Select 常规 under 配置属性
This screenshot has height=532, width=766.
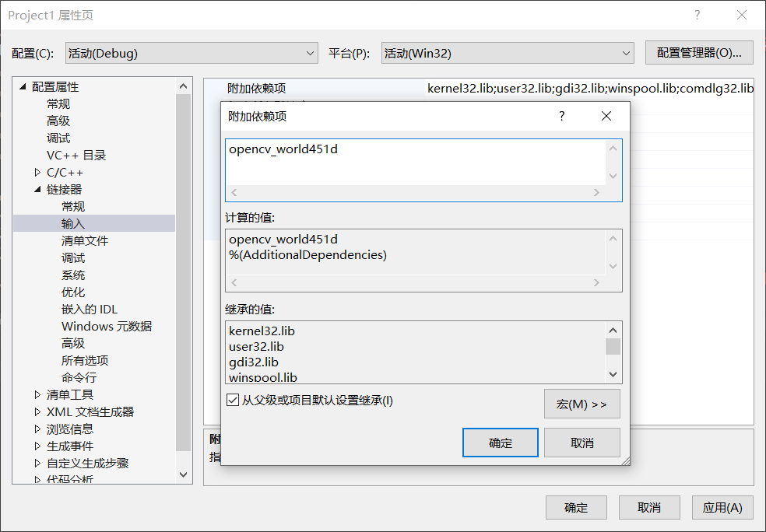pyautogui.click(x=58, y=104)
